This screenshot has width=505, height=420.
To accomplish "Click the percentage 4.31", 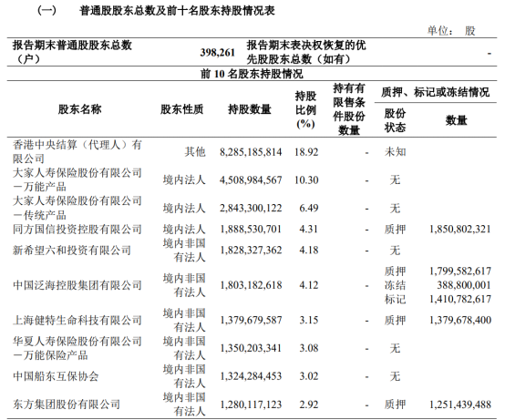I will pyautogui.click(x=309, y=230).
